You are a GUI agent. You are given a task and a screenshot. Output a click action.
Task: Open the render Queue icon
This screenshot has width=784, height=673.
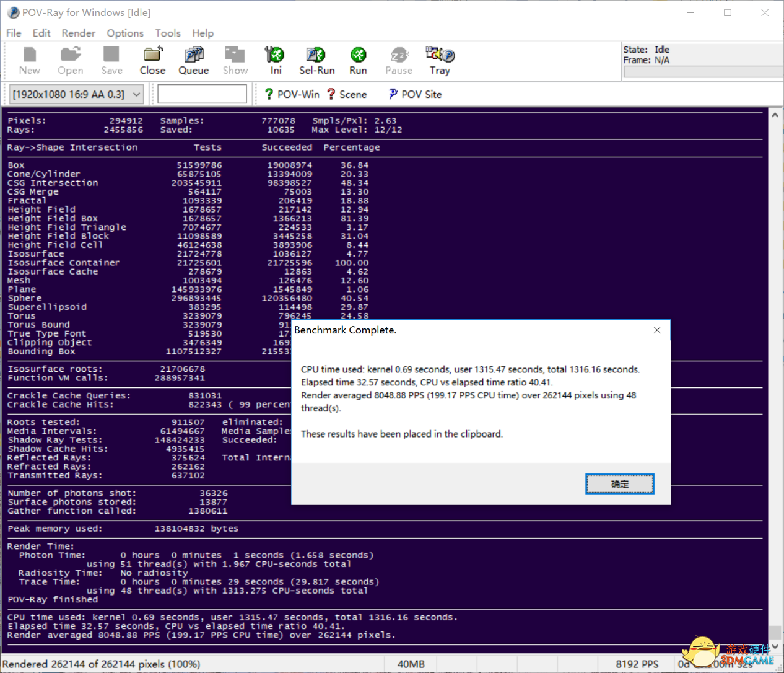tap(194, 61)
